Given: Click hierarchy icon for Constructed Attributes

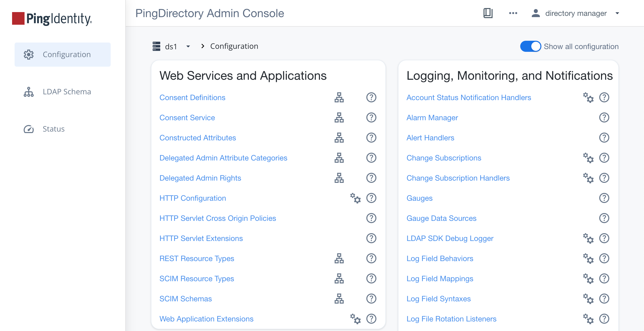Looking at the screenshot, I should pos(339,138).
